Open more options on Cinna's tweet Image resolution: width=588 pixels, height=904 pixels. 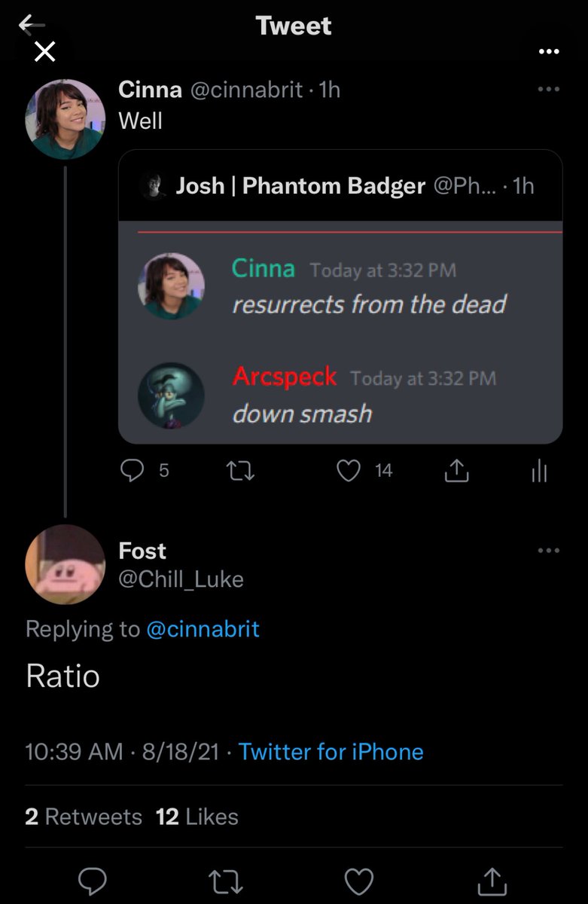pyautogui.click(x=549, y=89)
